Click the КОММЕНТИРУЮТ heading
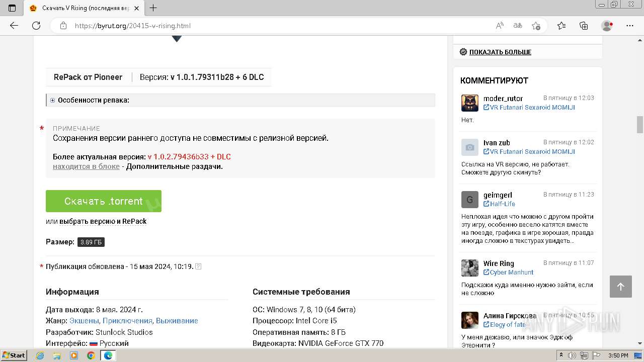Viewport: 644px width, 362px height. click(x=494, y=80)
